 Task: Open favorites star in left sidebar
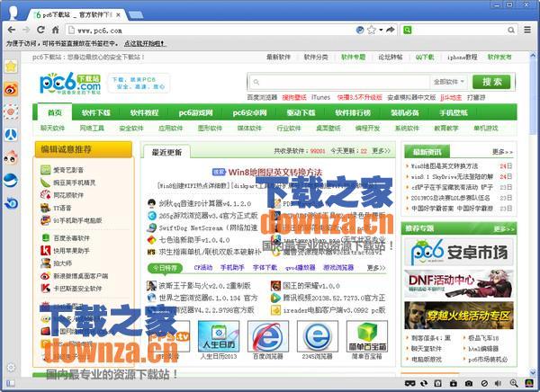(11, 67)
